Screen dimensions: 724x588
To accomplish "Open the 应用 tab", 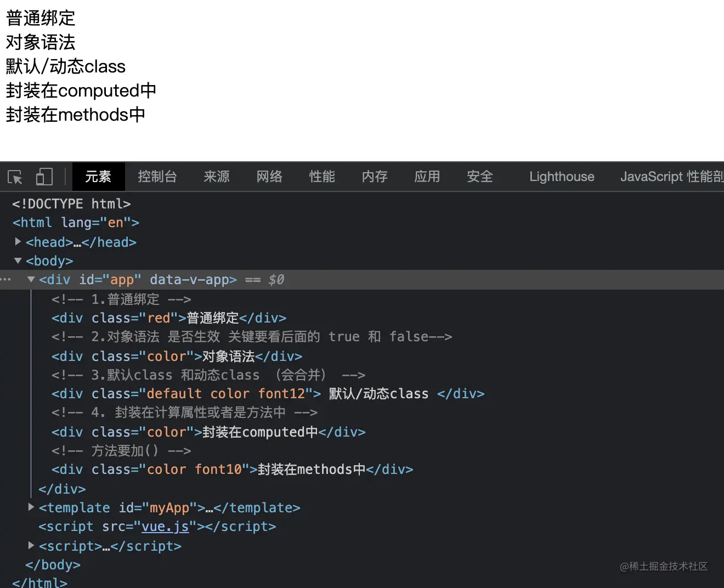I will tap(427, 177).
